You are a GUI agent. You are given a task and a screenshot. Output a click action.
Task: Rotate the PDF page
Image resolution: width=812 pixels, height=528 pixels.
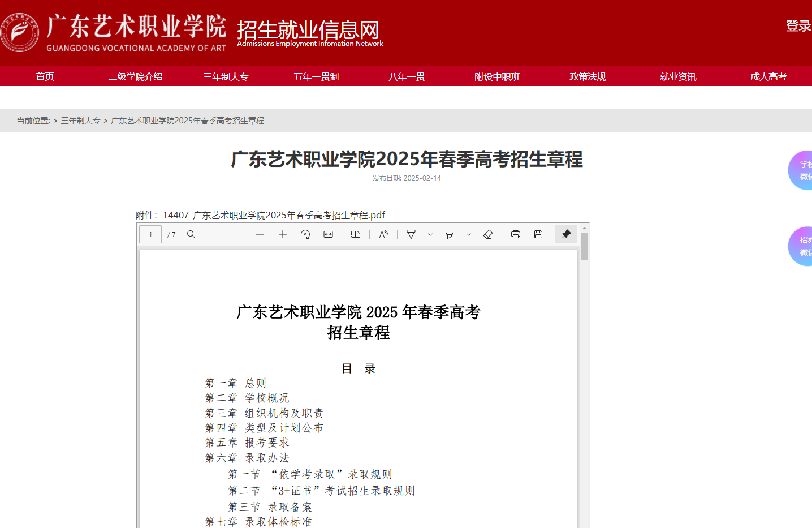click(x=305, y=234)
